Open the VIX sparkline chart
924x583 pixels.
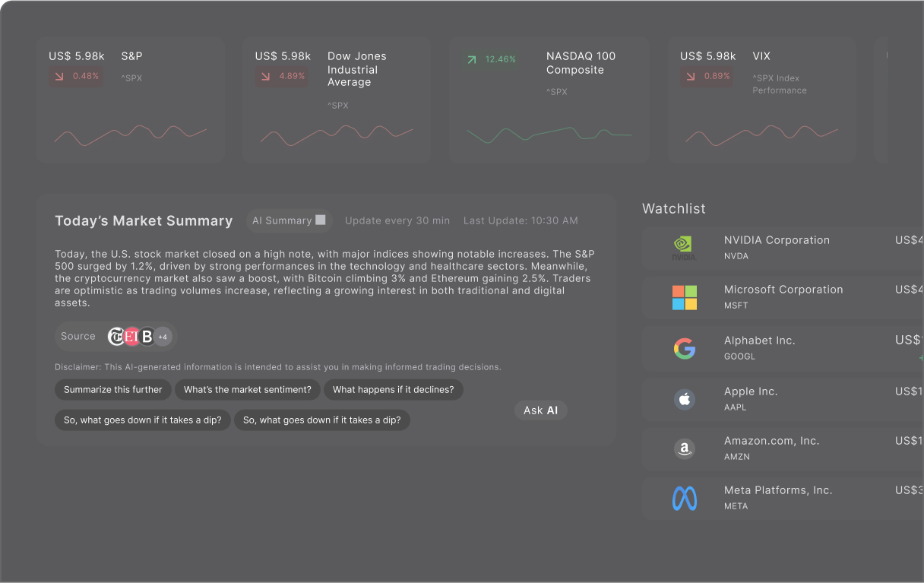point(761,136)
